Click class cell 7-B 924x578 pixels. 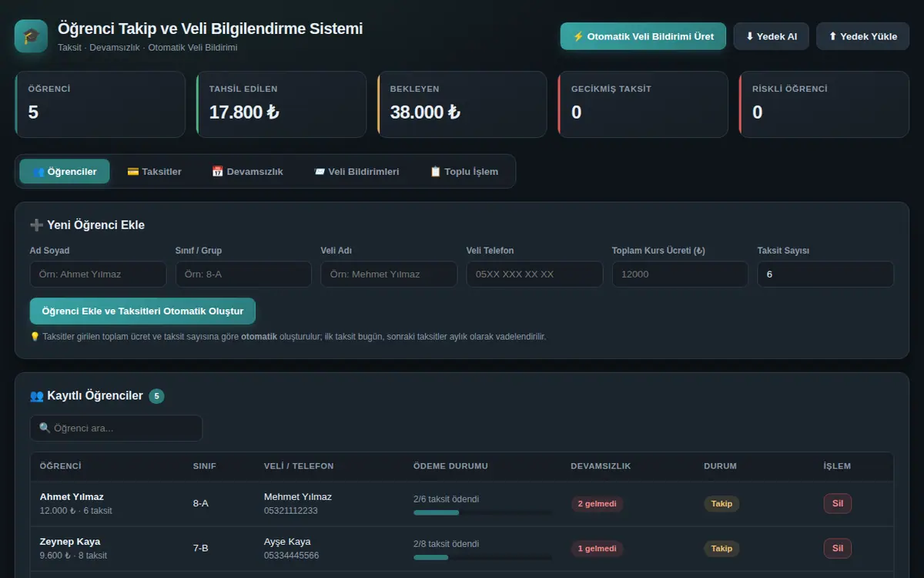click(201, 549)
